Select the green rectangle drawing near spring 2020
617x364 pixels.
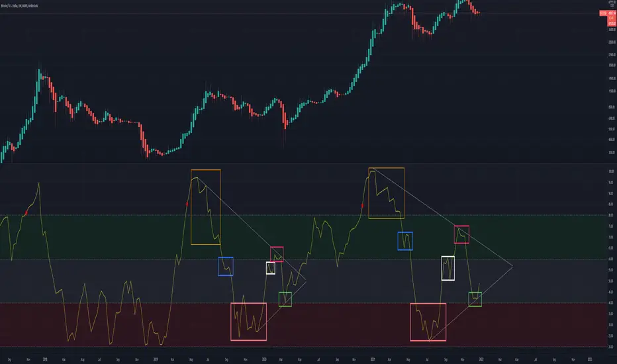285,299
